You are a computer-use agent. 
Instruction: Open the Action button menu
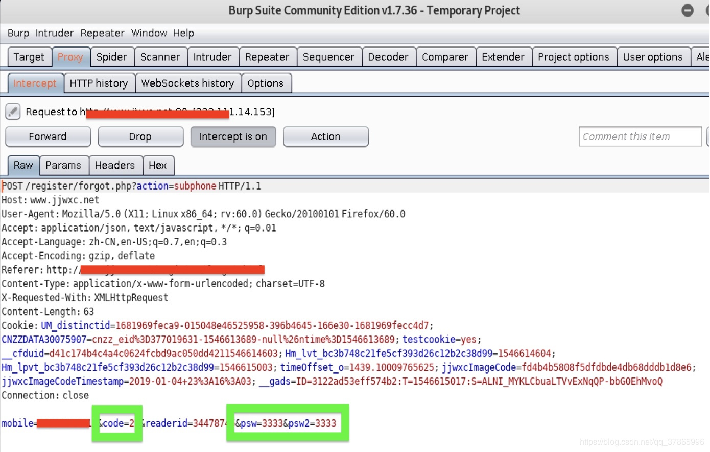pos(326,136)
